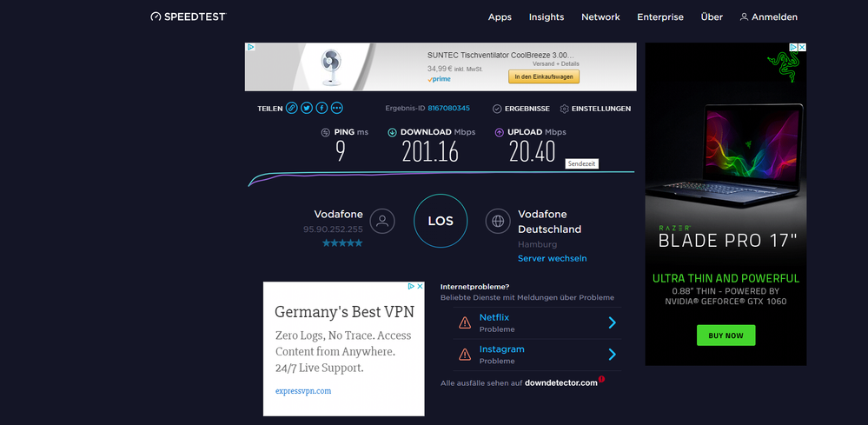The image size is (868, 425).
Task: Click the Anmelden person icon
Action: [x=744, y=17]
